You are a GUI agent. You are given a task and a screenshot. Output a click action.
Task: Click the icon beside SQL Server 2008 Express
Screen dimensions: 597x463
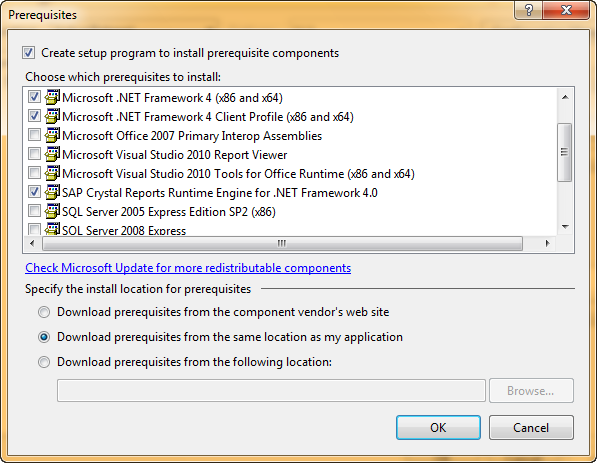coord(52,228)
